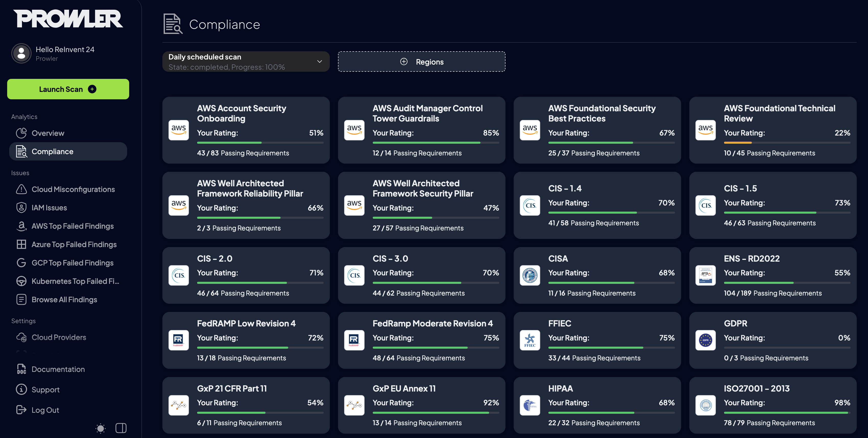This screenshot has width=868, height=438.
Task: Click the Prowler logo
Action: 68,19
